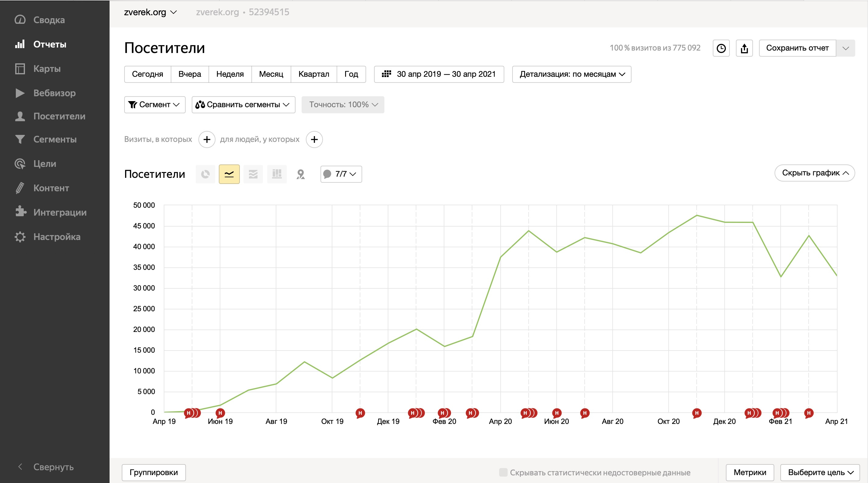Select the column chart view icon
Image resolution: width=868 pixels, height=483 pixels.
point(277,174)
